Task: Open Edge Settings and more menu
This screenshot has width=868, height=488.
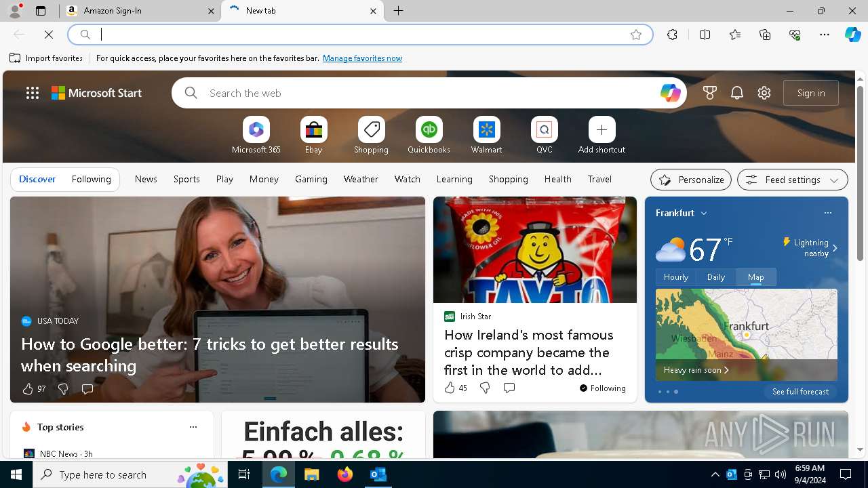Action: tap(825, 35)
